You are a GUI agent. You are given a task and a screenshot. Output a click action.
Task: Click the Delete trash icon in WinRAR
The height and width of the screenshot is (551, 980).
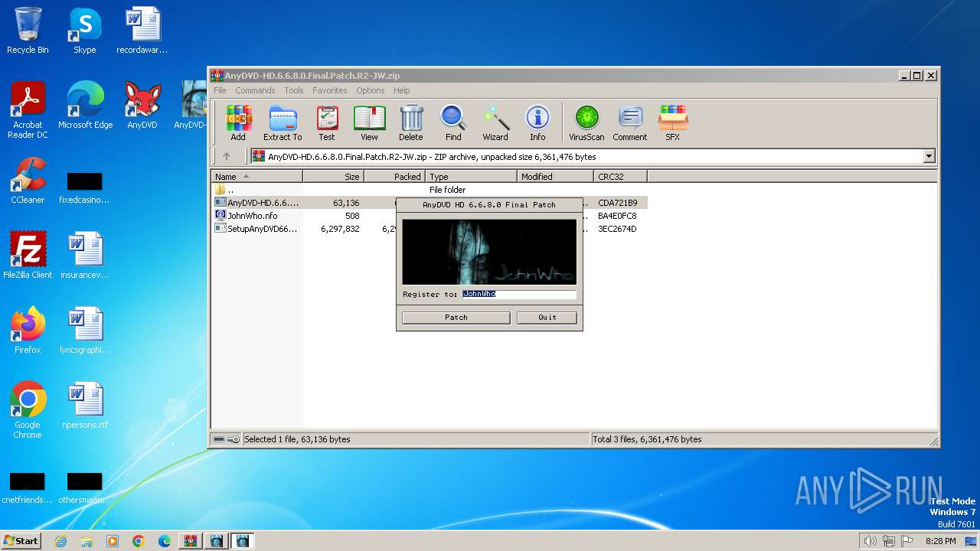[x=410, y=122]
